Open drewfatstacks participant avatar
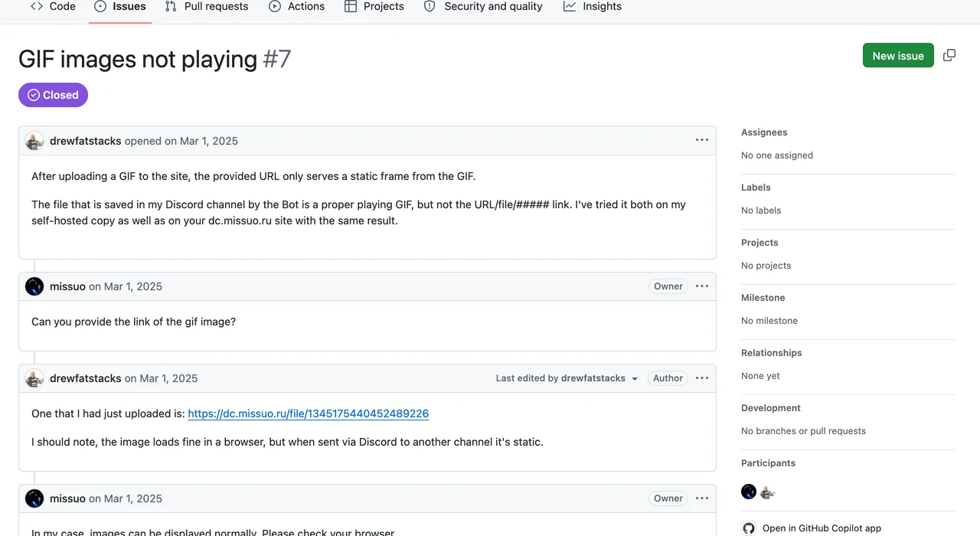This screenshot has width=980, height=536. point(767,492)
